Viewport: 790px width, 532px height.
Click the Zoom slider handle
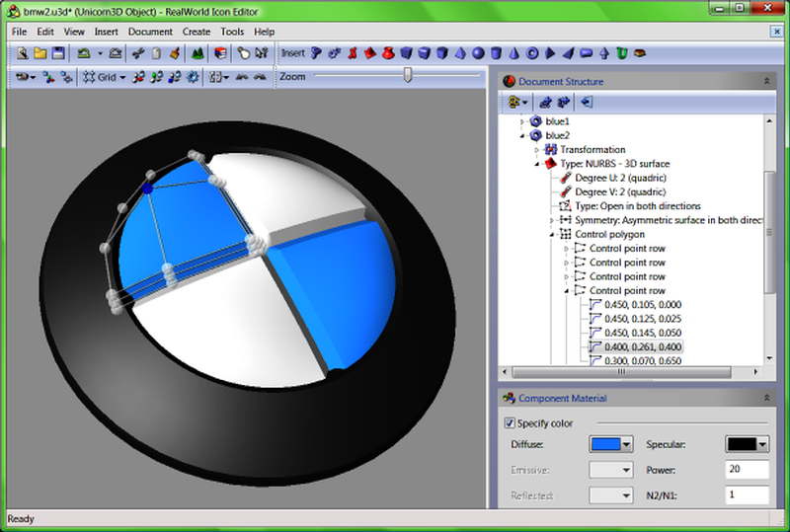pyautogui.click(x=408, y=76)
